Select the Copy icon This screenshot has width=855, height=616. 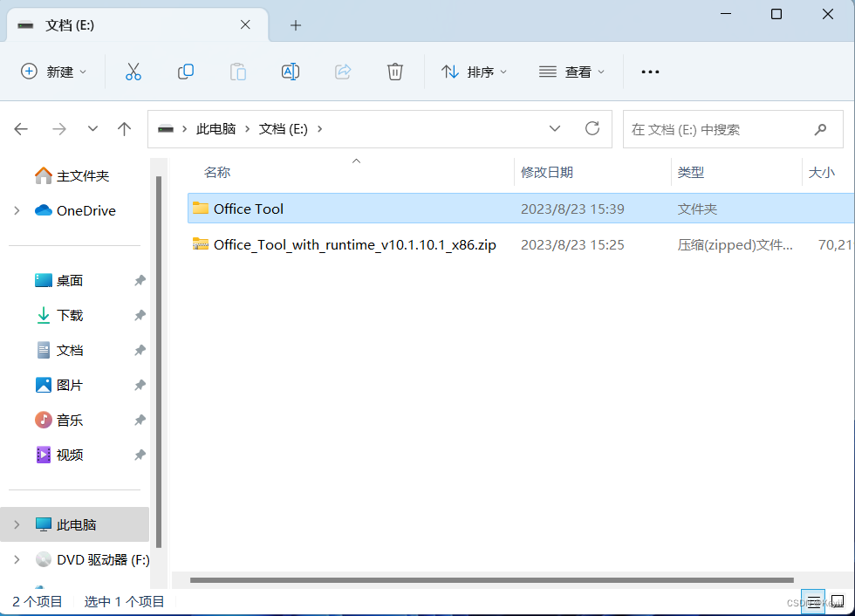185,72
